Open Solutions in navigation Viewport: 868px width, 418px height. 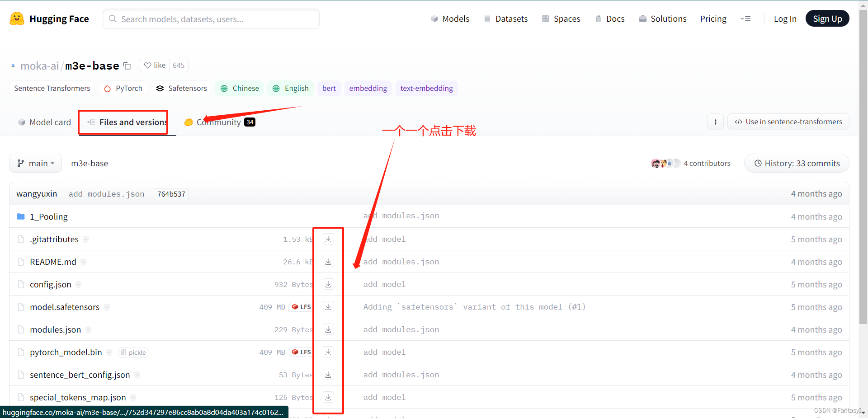coord(663,19)
